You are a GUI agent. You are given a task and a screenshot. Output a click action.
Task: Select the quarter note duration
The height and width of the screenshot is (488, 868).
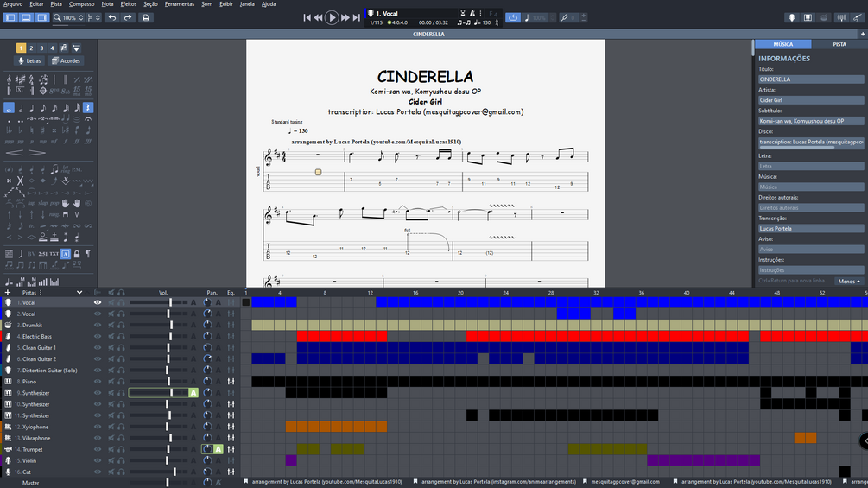[32, 108]
